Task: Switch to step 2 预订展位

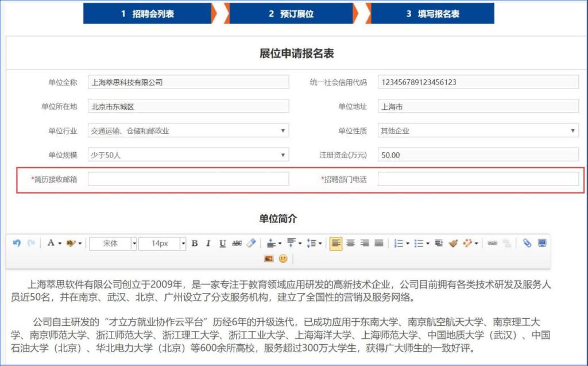Action: point(291,14)
